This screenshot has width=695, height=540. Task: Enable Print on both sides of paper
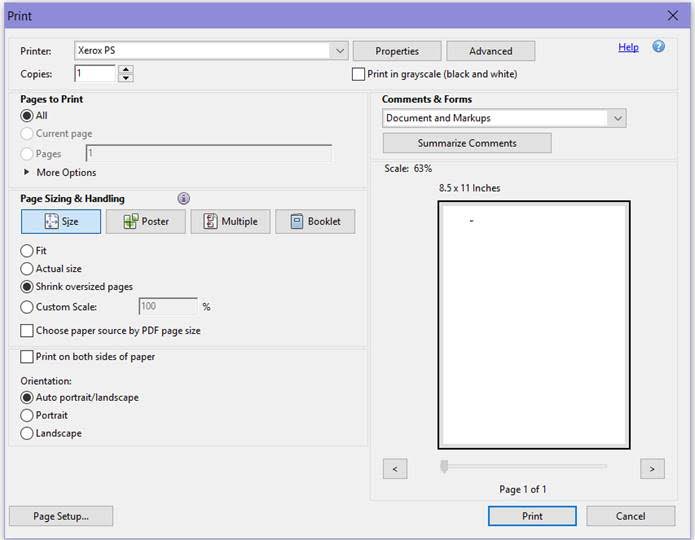27,357
